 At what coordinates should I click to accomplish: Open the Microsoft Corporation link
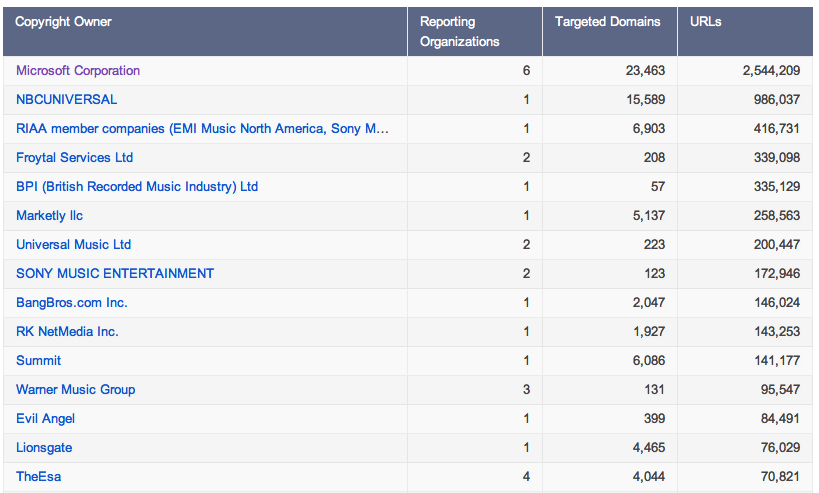click(78, 71)
